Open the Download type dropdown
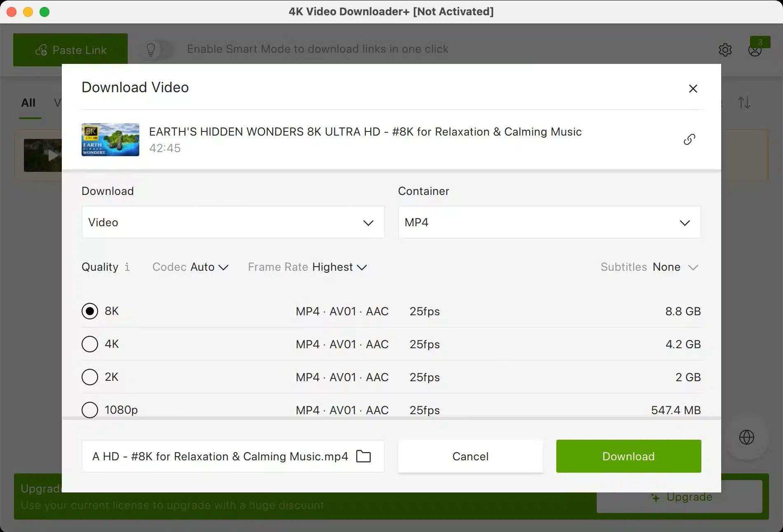Screen dimensions: 783x532 tap(233, 223)
